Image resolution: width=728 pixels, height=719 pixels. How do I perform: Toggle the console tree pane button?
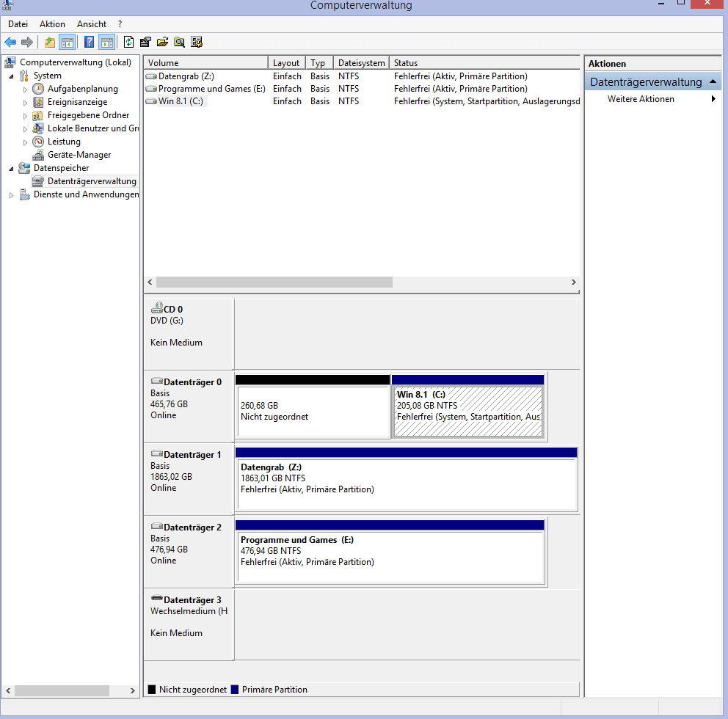pyautogui.click(x=68, y=43)
